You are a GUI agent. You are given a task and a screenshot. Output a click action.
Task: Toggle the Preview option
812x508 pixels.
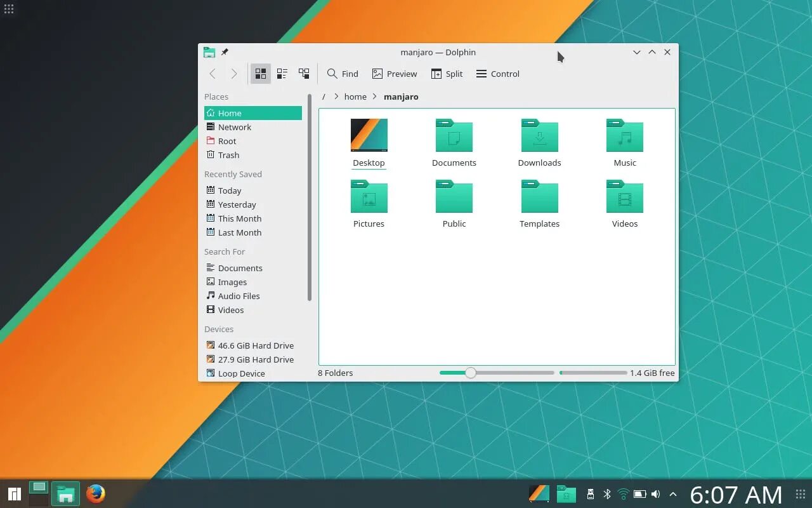point(395,74)
